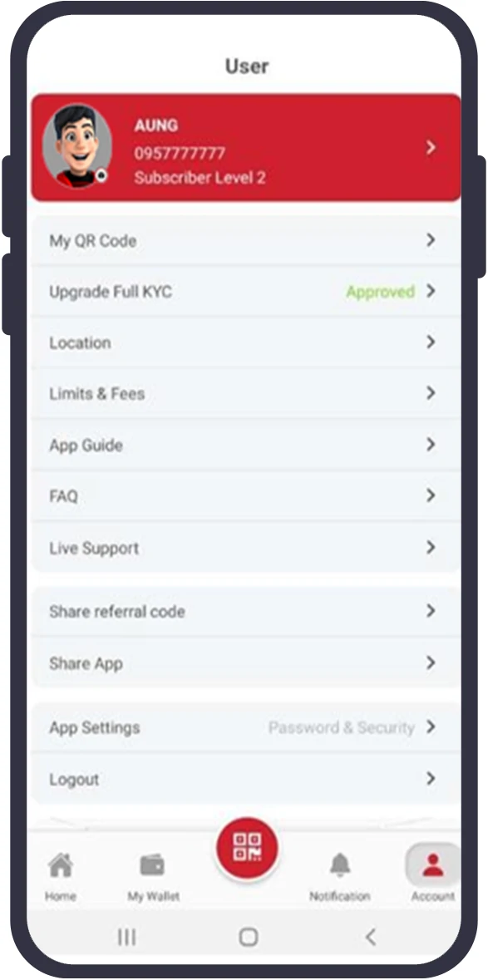488x980 pixels.
Task: Tap the red QR scan button
Action: [x=247, y=848]
